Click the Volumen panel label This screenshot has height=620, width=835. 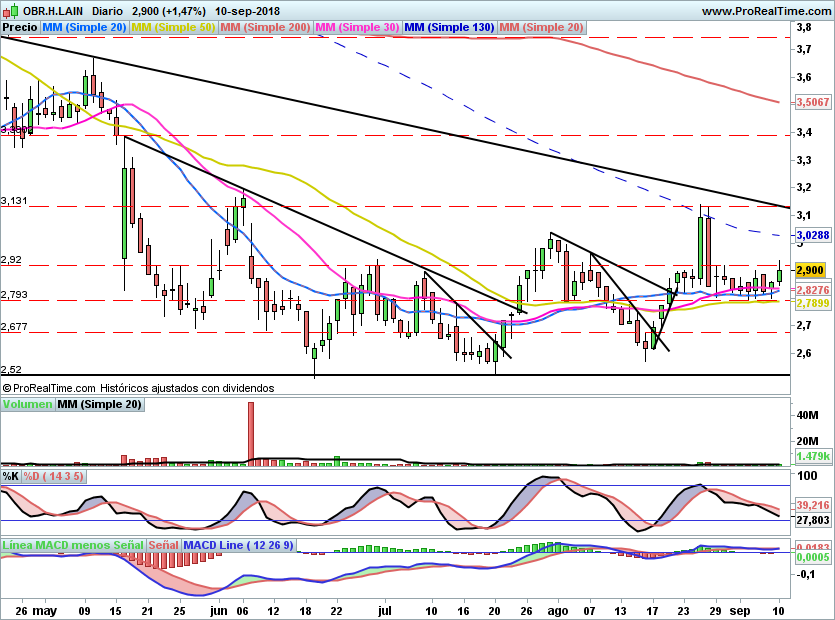[27, 405]
